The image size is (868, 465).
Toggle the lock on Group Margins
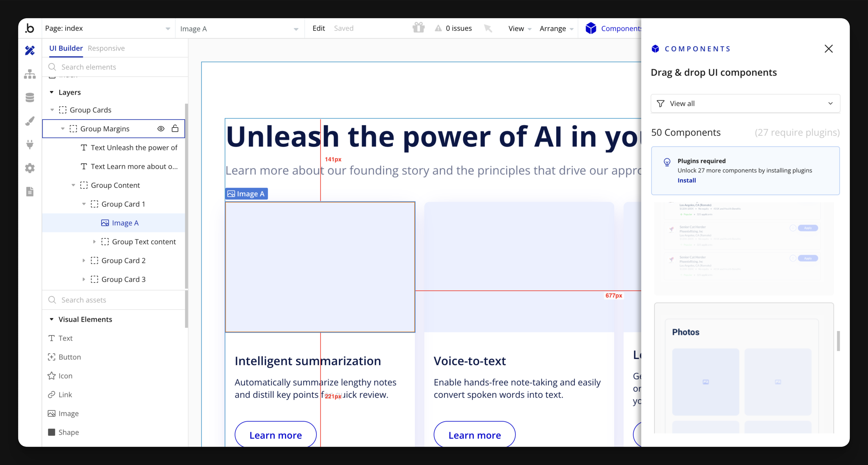coord(175,128)
